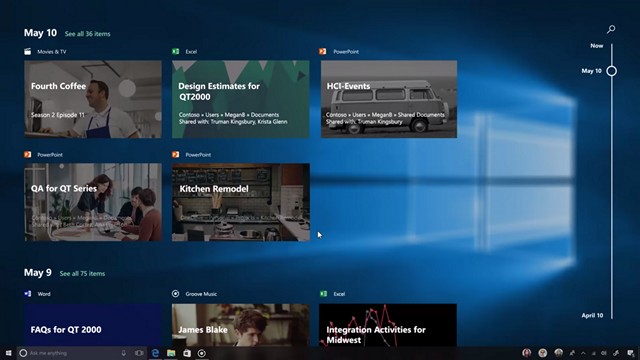Click See all 75 items link

(x=82, y=273)
